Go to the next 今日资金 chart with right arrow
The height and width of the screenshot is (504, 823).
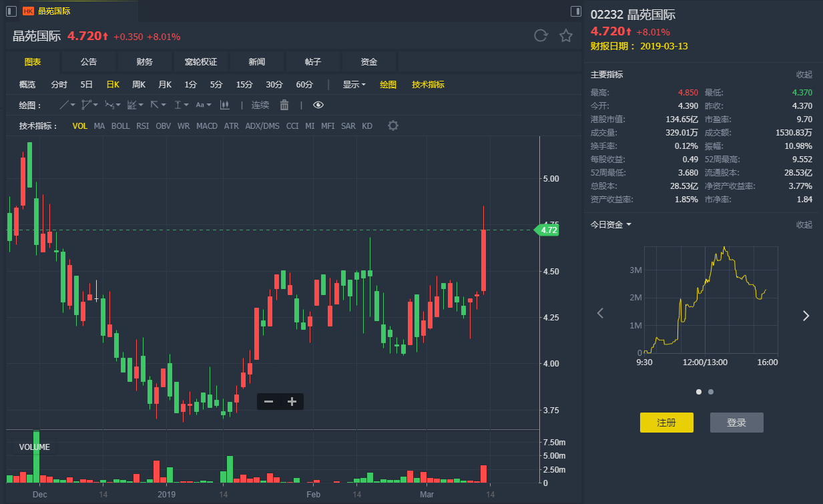click(x=806, y=316)
